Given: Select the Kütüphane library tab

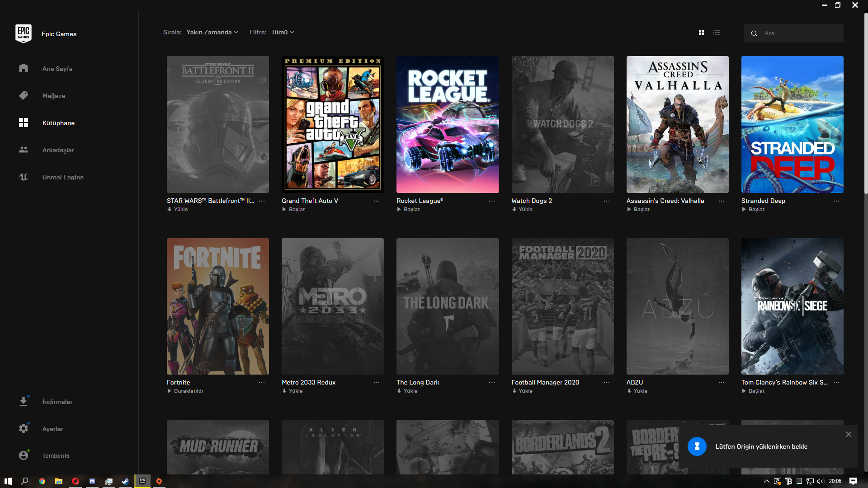Looking at the screenshot, I should (x=58, y=123).
